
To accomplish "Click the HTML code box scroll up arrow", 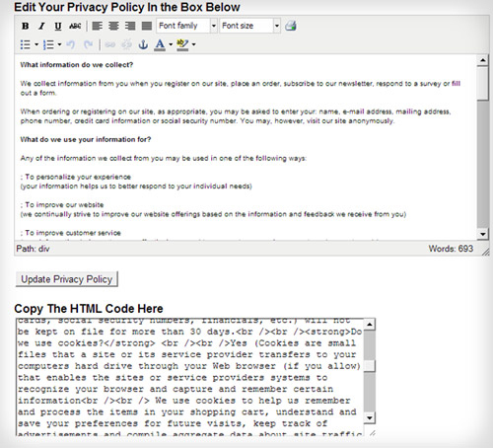I will tap(370, 325).
